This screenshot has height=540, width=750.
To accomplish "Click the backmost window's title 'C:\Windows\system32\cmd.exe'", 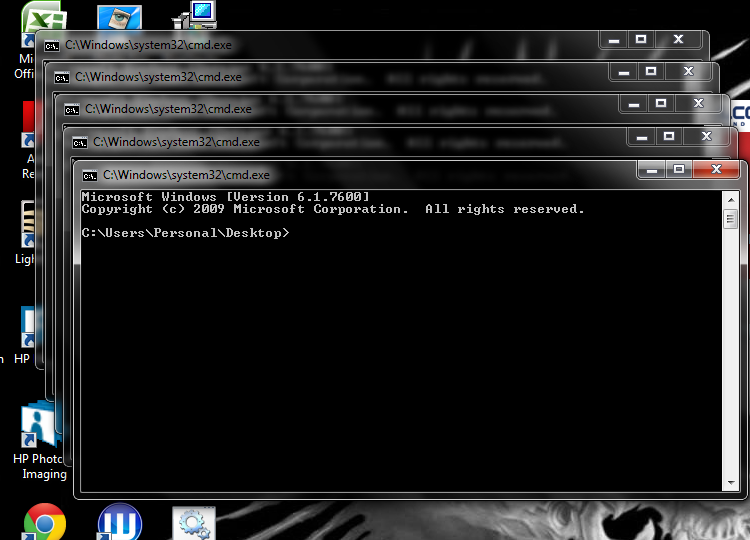I will 148,45.
